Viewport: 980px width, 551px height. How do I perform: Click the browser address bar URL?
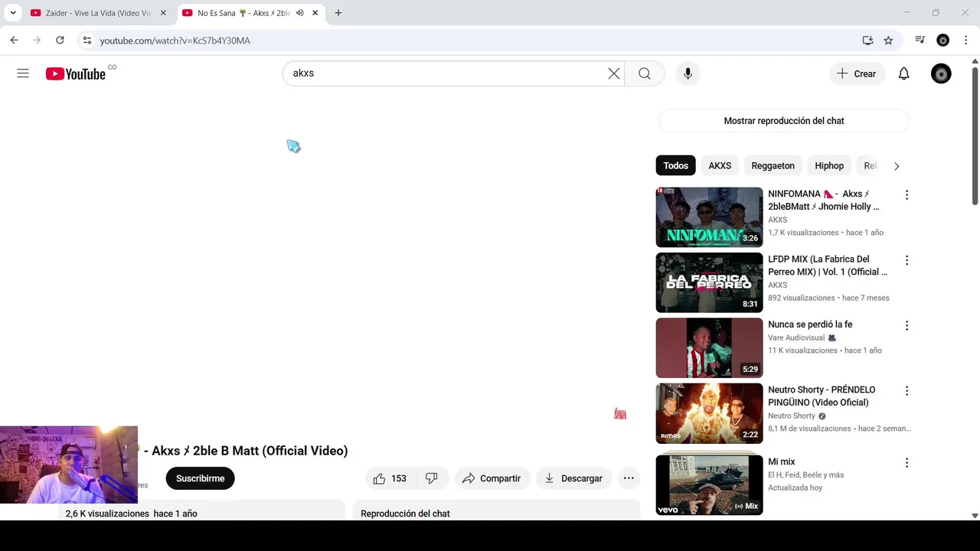[175, 41]
